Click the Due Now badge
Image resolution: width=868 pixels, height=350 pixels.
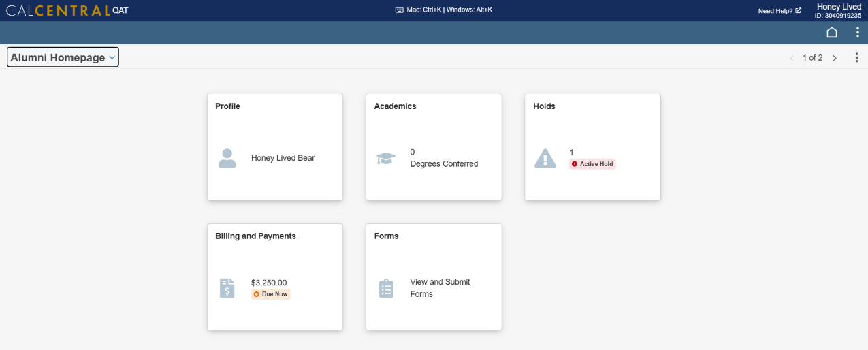271,294
